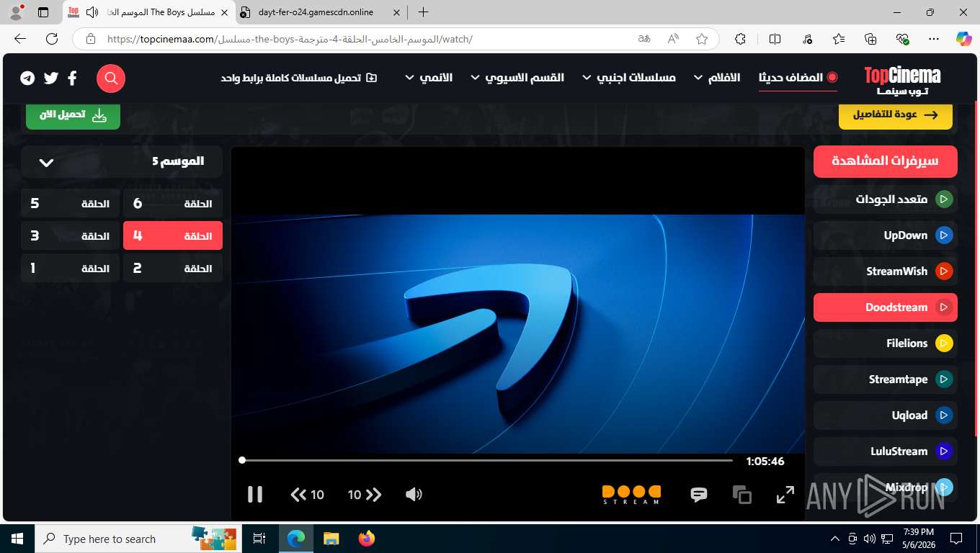Expand the مسلسلات اجنبي dropdown menu
The width and height of the screenshot is (980, 553).
[x=629, y=78]
